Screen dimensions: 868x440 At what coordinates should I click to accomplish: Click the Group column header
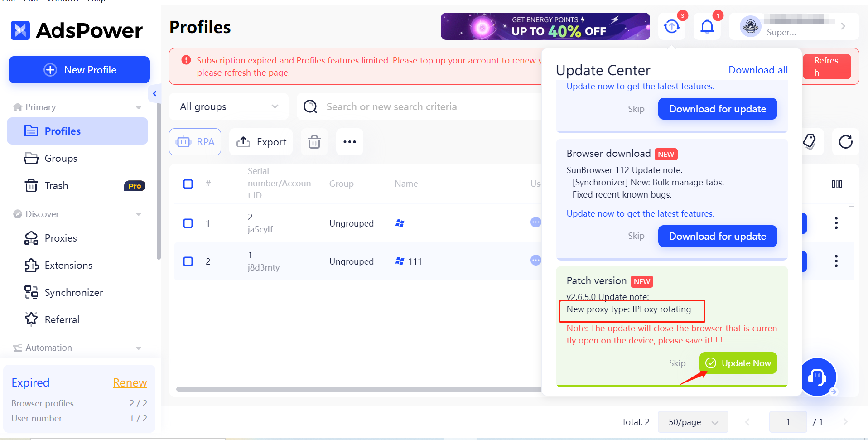click(341, 184)
